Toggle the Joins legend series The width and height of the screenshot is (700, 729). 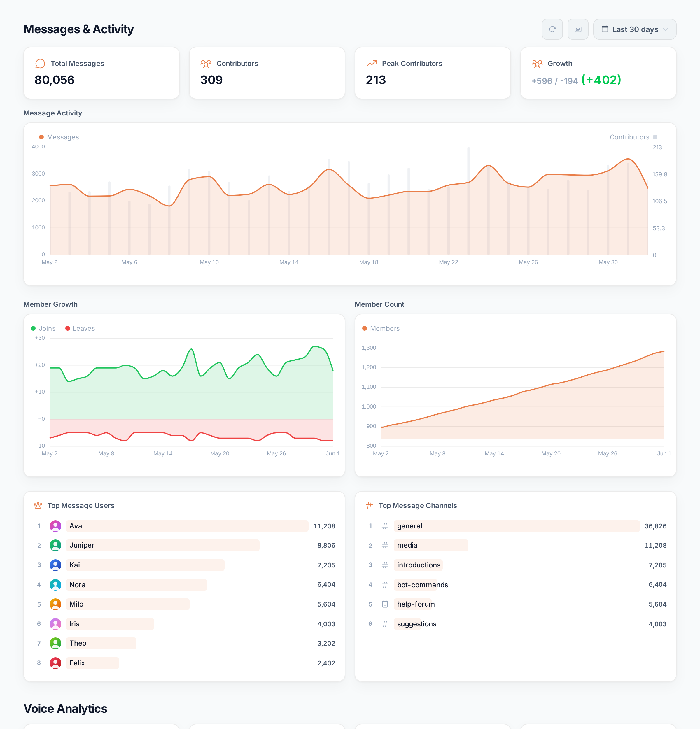coord(43,328)
